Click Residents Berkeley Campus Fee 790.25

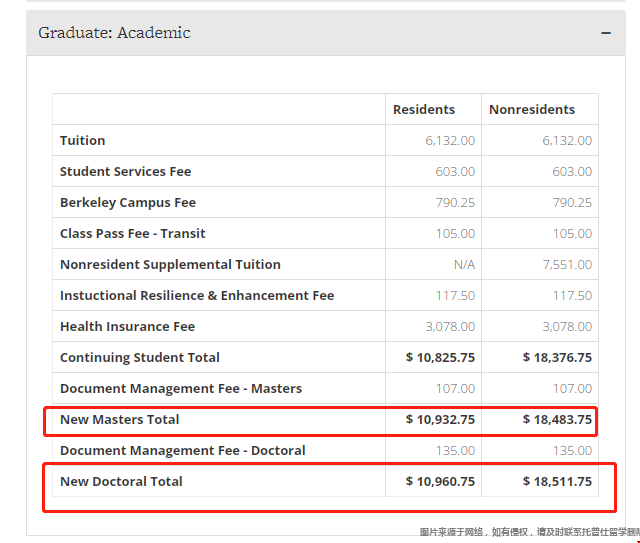455,203
